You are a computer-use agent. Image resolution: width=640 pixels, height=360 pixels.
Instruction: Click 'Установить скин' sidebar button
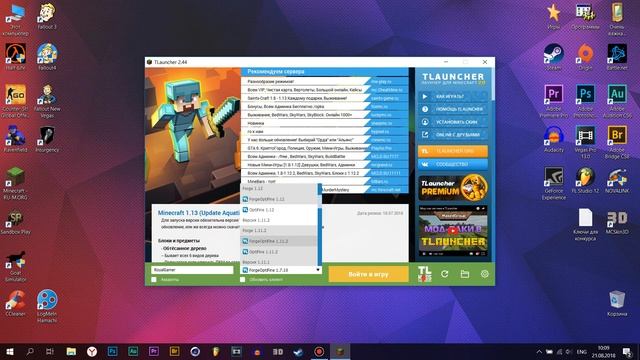pos(453,122)
